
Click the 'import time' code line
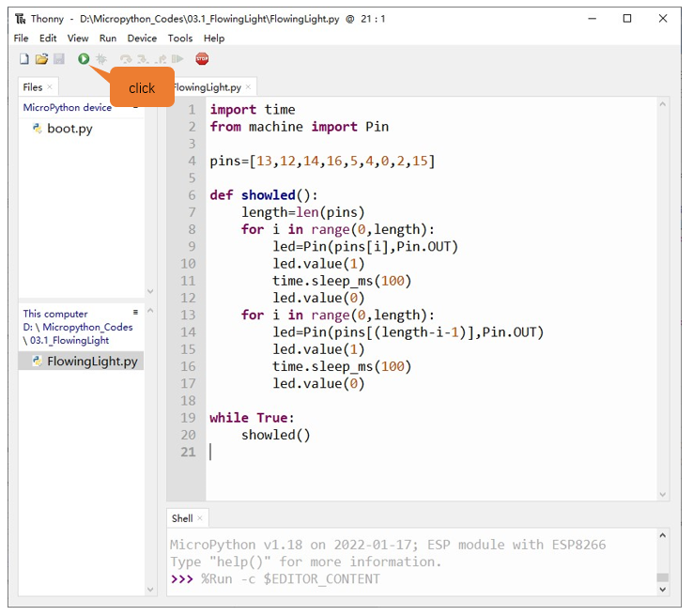click(253, 109)
